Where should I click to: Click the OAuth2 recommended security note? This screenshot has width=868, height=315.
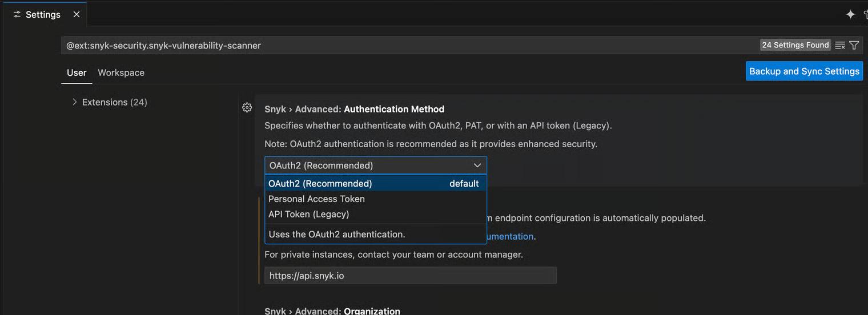coord(431,144)
